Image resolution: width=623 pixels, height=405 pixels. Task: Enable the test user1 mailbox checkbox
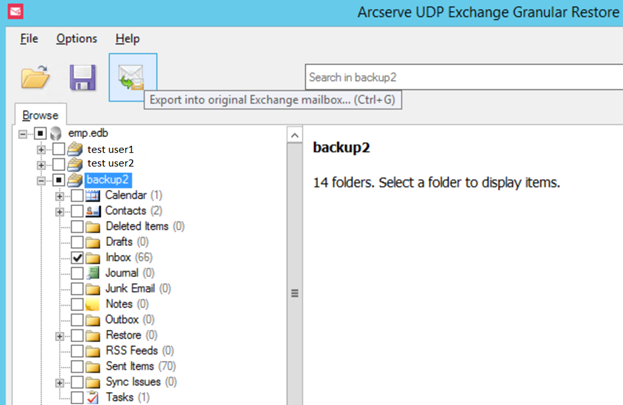pos(58,149)
